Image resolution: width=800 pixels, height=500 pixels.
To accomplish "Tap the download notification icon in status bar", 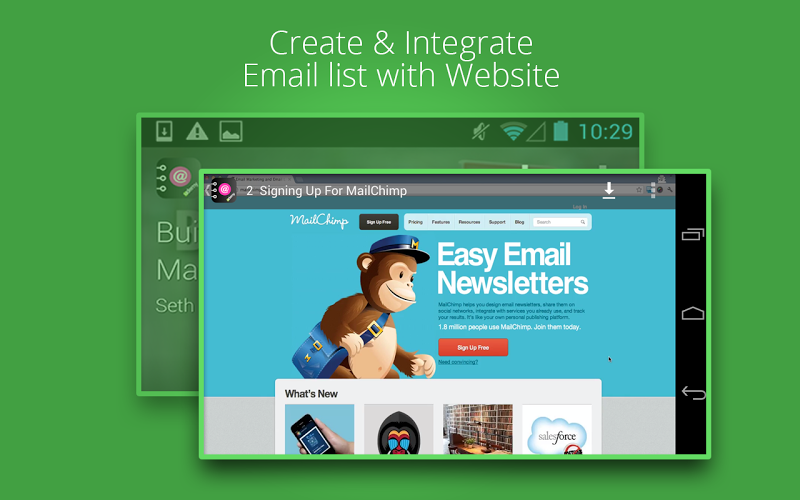I will (164, 132).
